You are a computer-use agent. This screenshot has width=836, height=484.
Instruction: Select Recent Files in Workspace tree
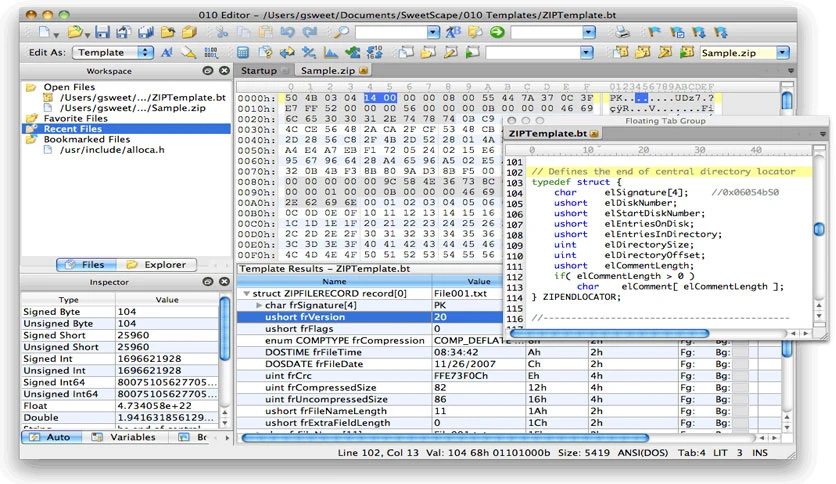coord(73,129)
